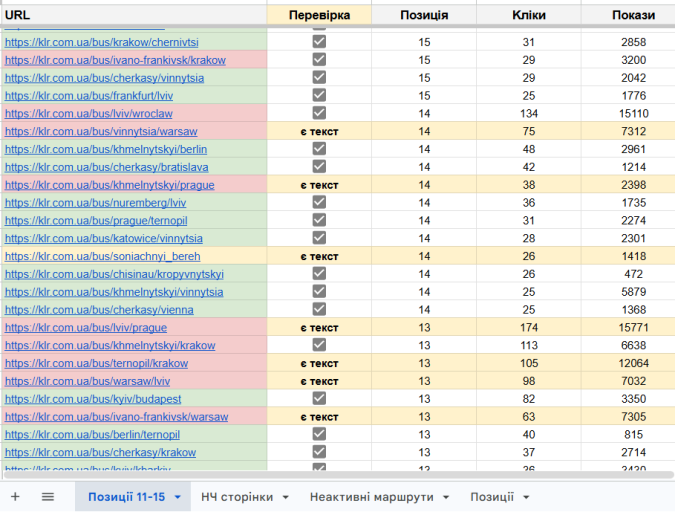Open the ternopil/krakow bus link
The height and width of the screenshot is (512, 675).
click(x=96, y=363)
